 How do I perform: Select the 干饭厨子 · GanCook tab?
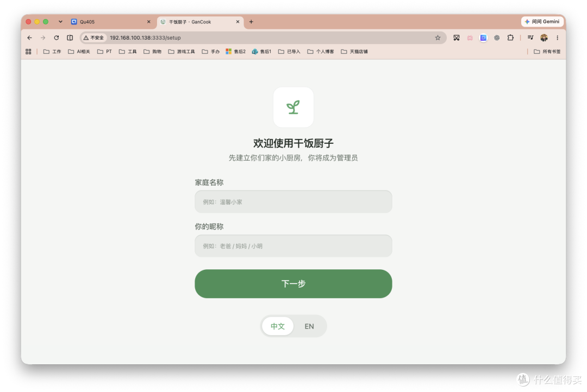coord(200,22)
